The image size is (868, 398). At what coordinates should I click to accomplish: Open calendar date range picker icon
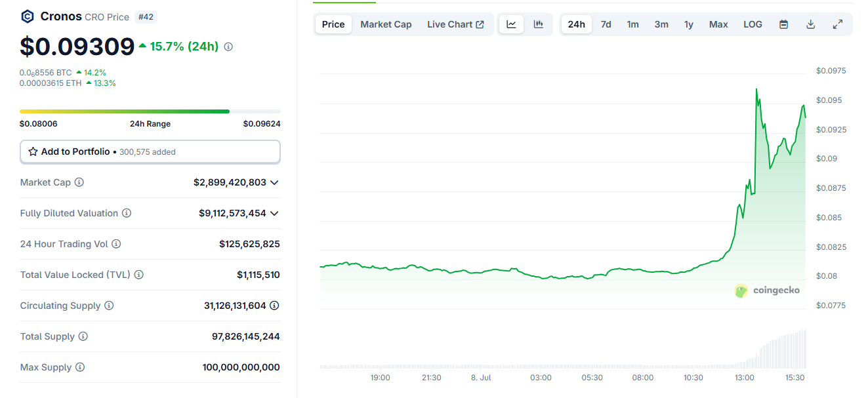pyautogui.click(x=783, y=24)
